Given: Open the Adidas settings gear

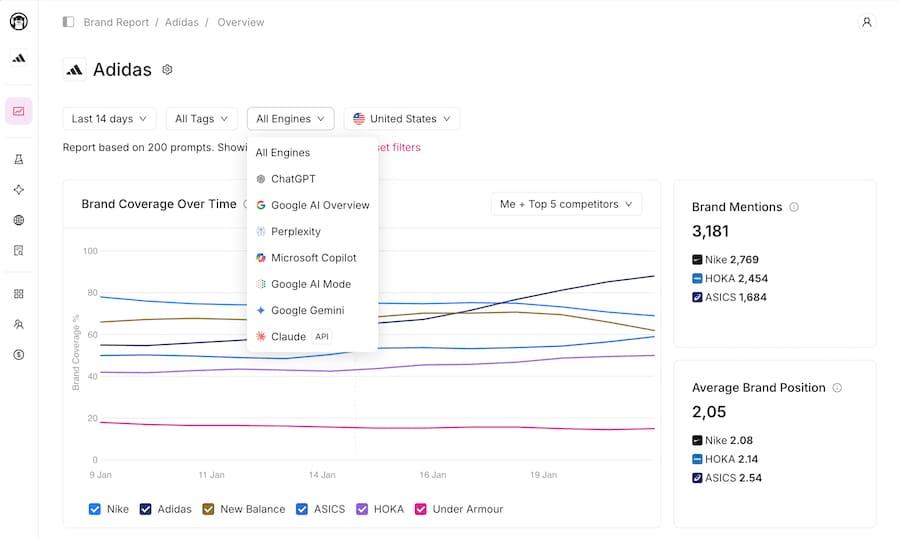Looking at the screenshot, I should coord(167,69).
